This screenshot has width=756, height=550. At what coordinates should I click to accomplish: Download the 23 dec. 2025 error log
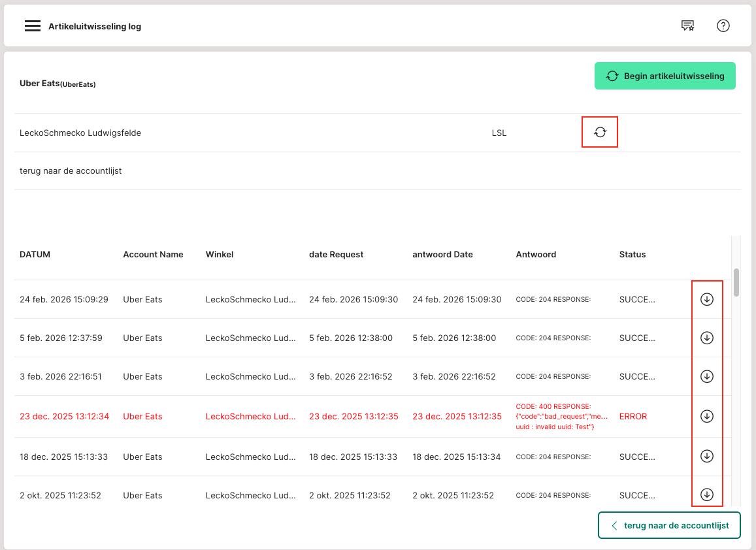pos(706,416)
